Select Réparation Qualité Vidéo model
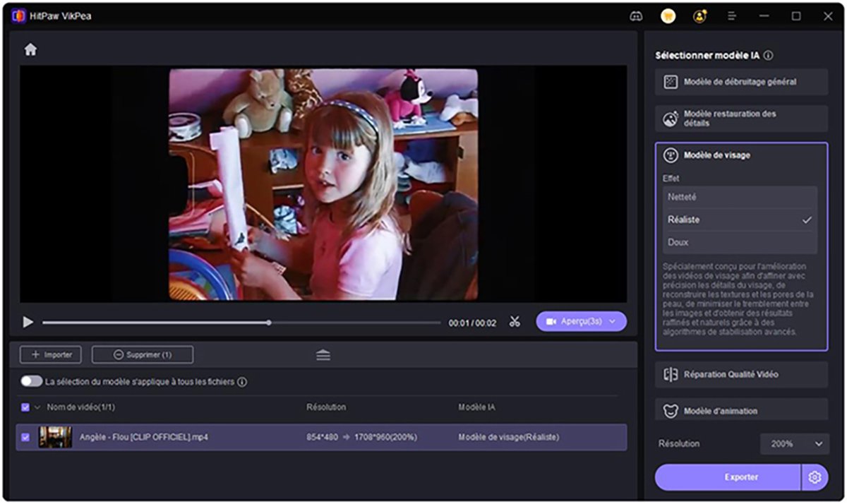847x504 pixels. point(741,374)
